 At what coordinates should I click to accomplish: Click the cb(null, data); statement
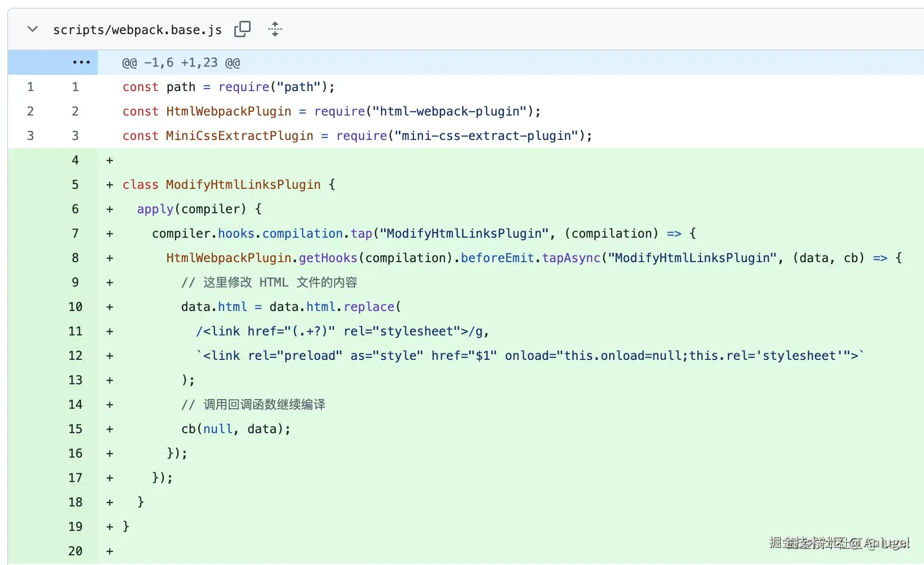[236, 429]
